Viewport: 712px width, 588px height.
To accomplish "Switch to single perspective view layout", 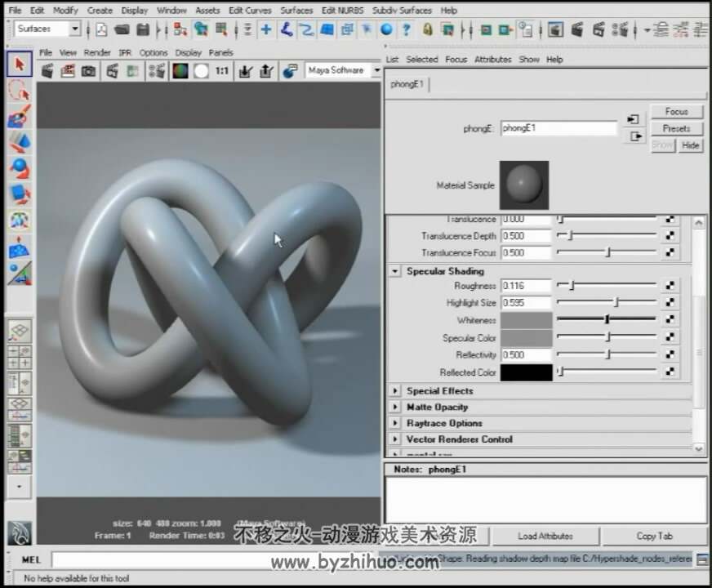I will pyautogui.click(x=20, y=331).
